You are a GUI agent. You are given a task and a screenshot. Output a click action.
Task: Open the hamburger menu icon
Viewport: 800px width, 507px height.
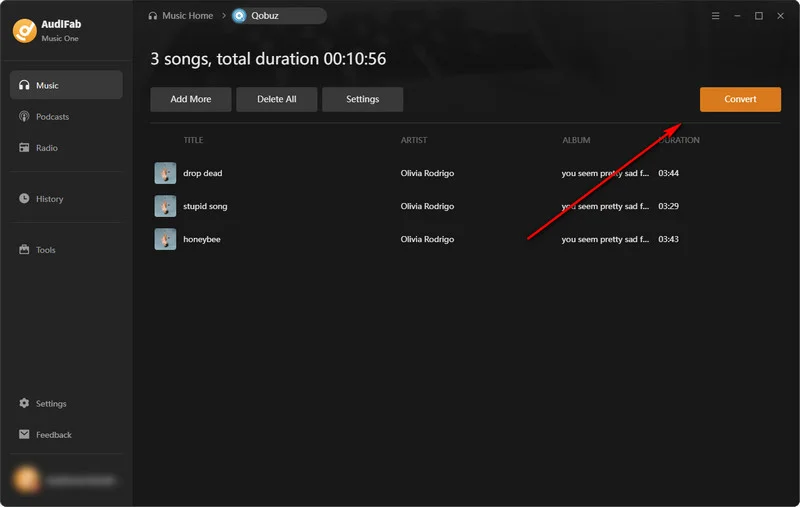pos(715,16)
